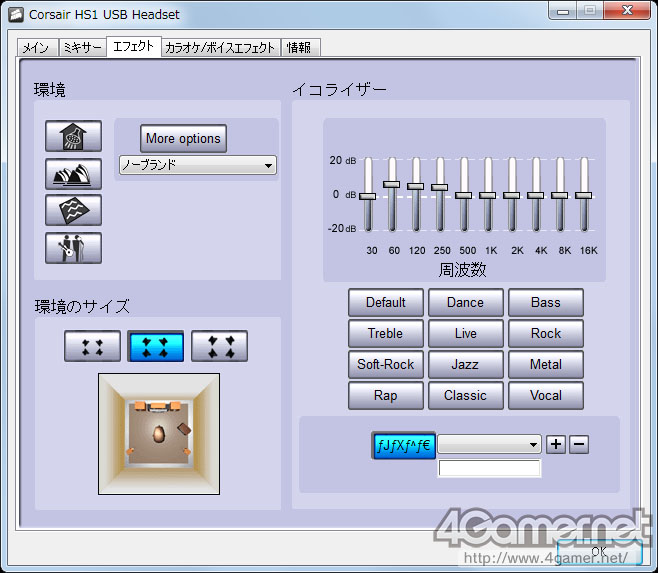Click the Corsair logo icon in title bar
Image resolution: width=658 pixels, height=573 pixels.
[16, 15]
